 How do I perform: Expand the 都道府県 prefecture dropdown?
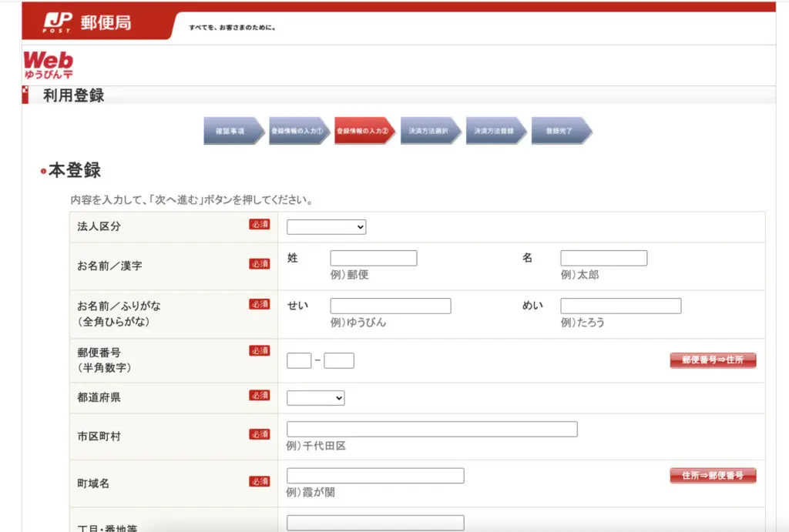pos(315,398)
